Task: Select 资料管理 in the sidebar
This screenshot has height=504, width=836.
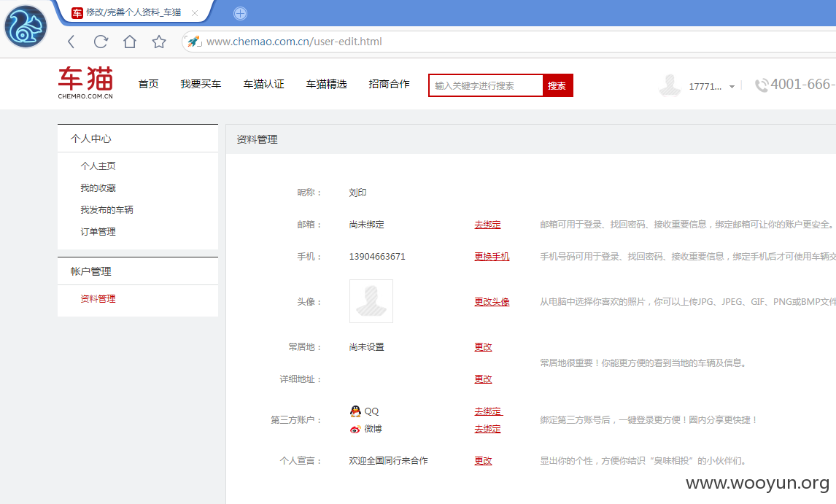Action: point(98,298)
